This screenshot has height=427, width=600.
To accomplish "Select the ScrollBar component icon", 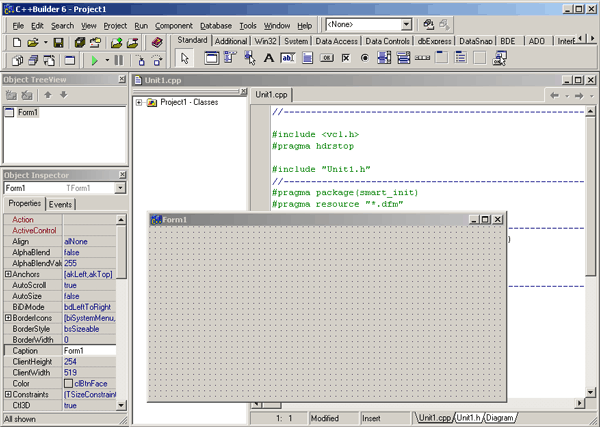I will (x=422, y=58).
